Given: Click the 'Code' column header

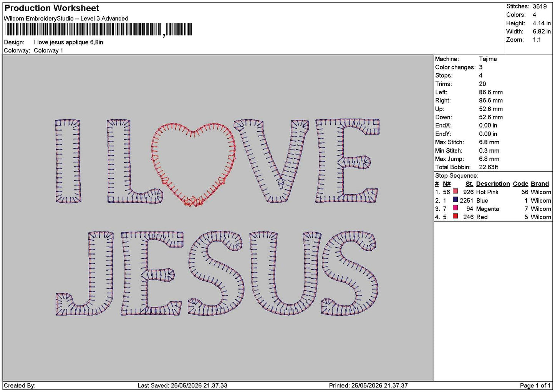Looking at the screenshot, I should (520, 184).
